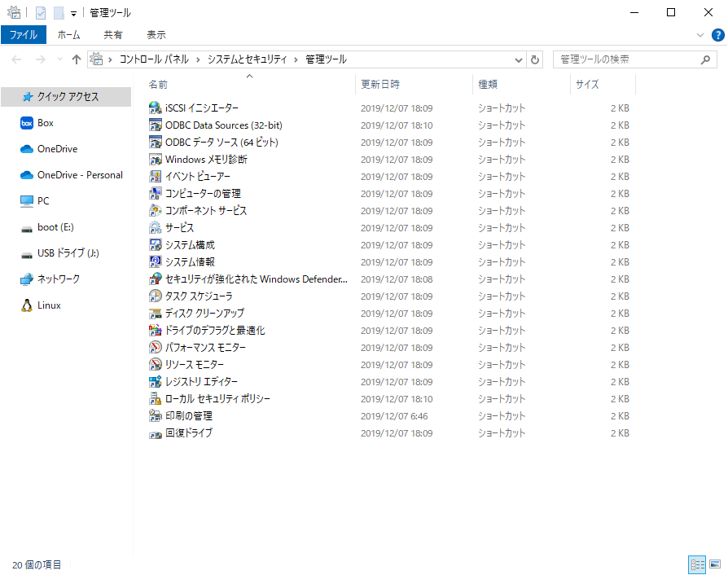This screenshot has height=575, width=728.
Task: Open Explorer help question mark
Action: (717, 35)
